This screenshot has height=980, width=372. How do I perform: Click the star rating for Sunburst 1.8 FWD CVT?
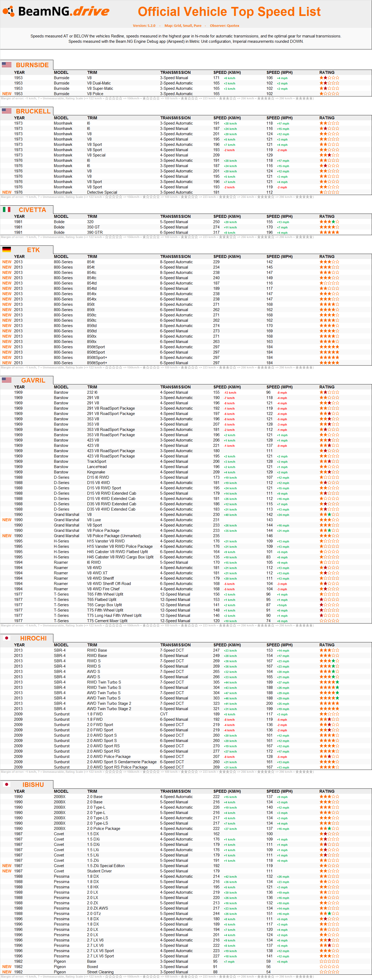pyautogui.click(x=329, y=714)
